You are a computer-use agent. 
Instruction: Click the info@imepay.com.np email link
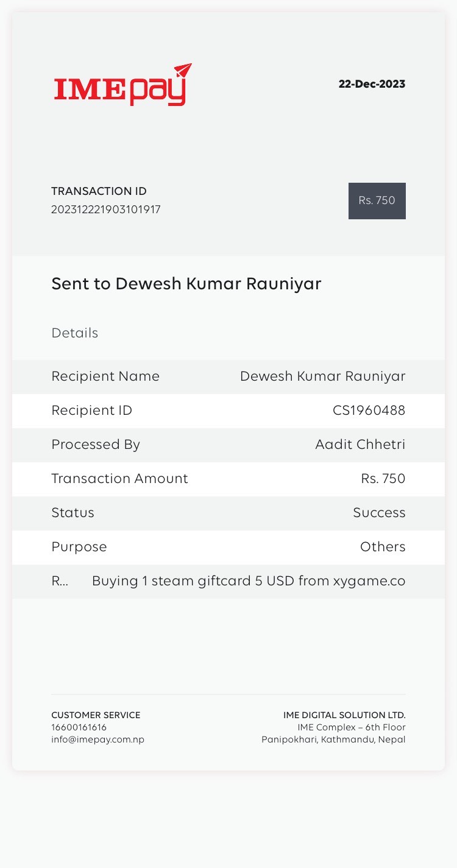tap(97, 739)
